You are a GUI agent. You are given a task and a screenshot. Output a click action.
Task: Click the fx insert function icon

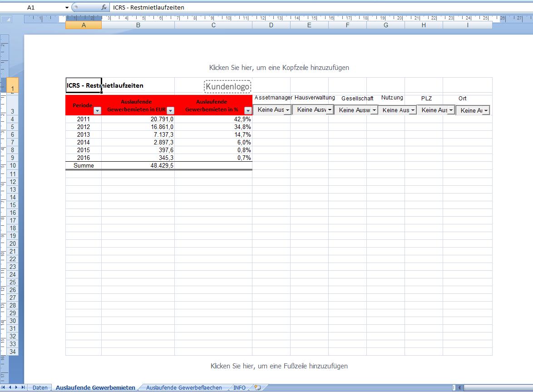coord(104,7)
